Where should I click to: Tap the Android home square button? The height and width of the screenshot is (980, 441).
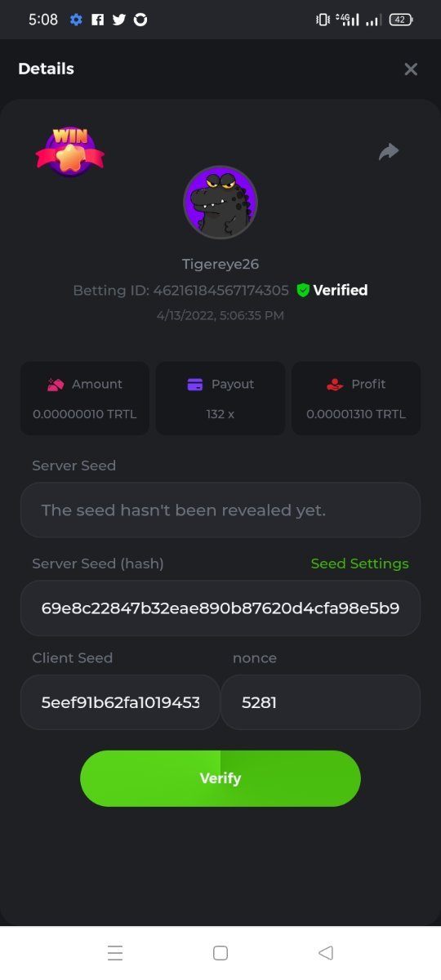(x=220, y=952)
